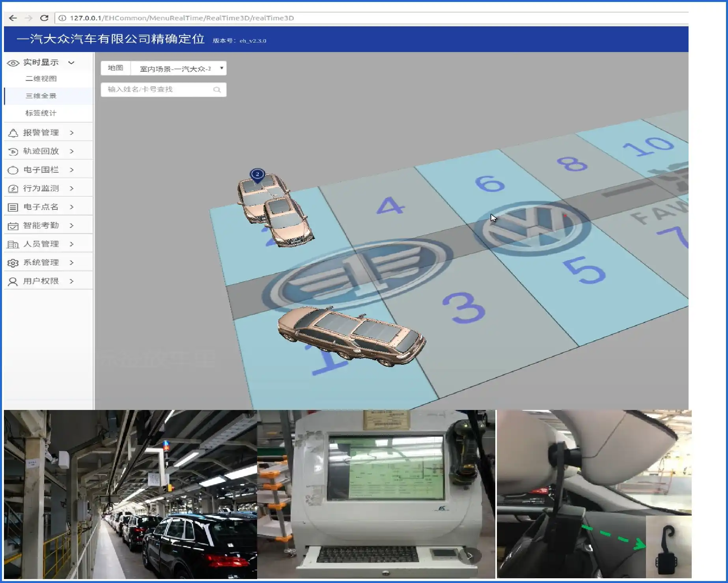Expand the 人员管理 chevron
728x583 pixels.
[x=72, y=244]
